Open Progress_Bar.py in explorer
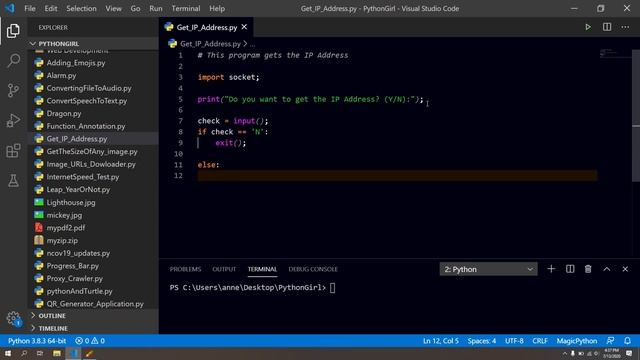This screenshot has height=360, width=640. tap(93, 266)
